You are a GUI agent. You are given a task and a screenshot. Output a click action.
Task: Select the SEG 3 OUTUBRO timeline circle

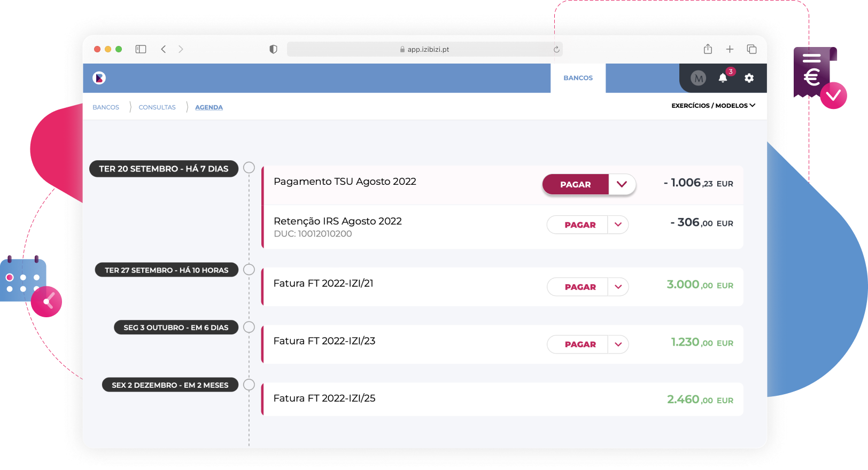point(249,327)
